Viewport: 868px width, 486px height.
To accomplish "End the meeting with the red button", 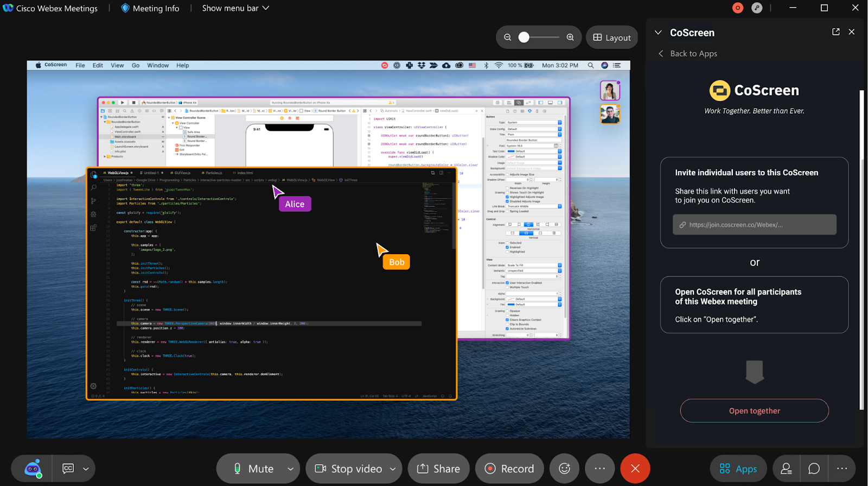I will [635, 469].
